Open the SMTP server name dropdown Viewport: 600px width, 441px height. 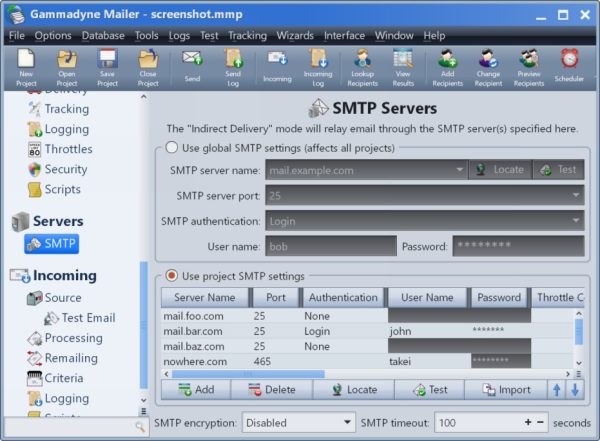click(459, 170)
